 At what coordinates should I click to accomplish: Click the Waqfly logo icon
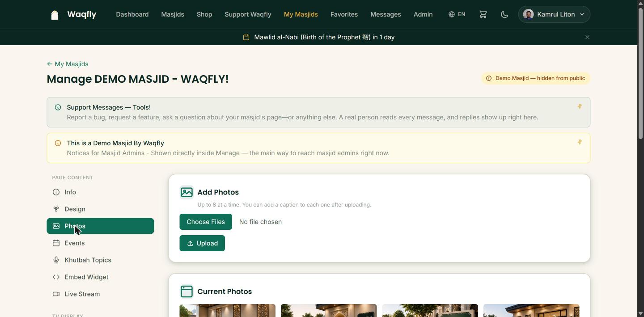(55, 15)
